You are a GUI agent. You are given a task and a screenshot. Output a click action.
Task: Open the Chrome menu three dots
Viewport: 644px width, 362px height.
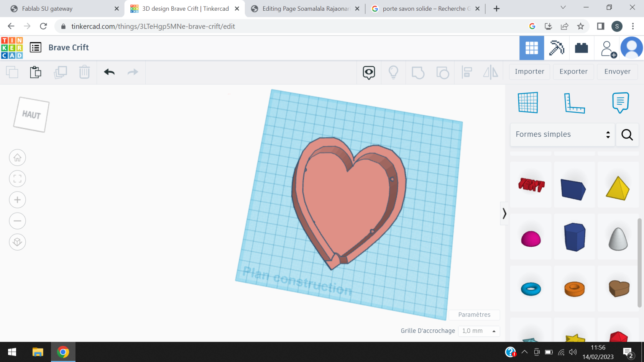[x=633, y=26]
